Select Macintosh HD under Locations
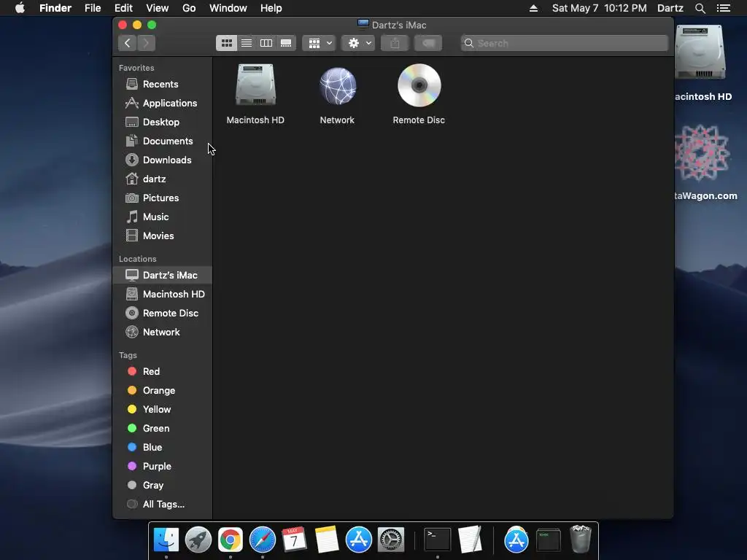The width and height of the screenshot is (747, 560). 163,295
